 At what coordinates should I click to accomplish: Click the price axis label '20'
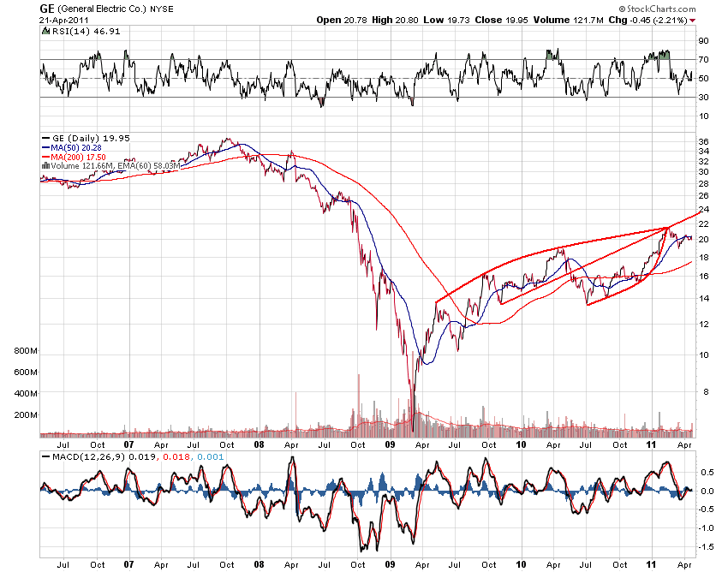click(703, 239)
